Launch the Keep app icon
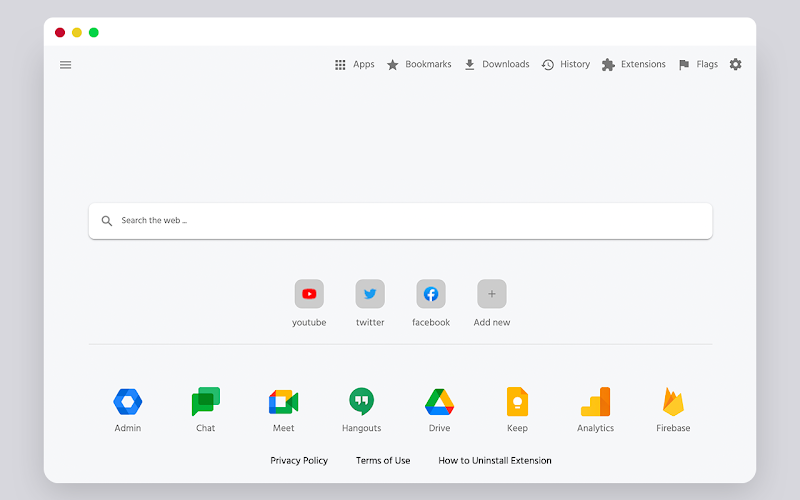This screenshot has width=800, height=500. pyautogui.click(x=517, y=402)
